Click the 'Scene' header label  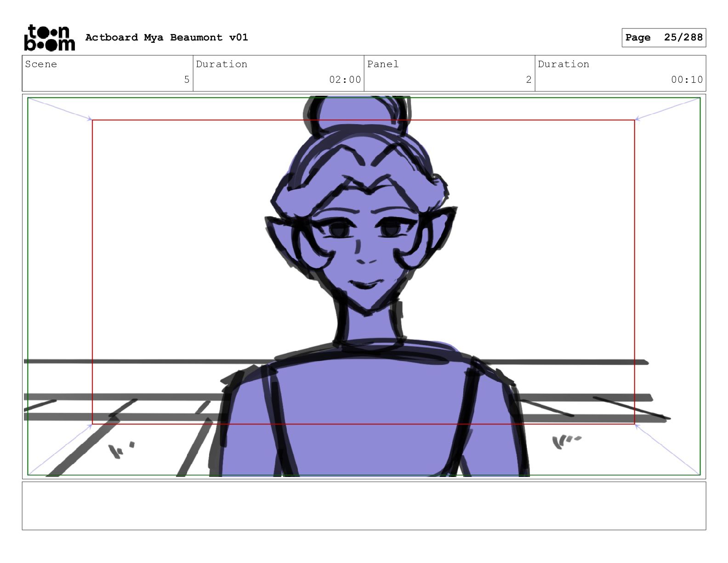point(41,64)
